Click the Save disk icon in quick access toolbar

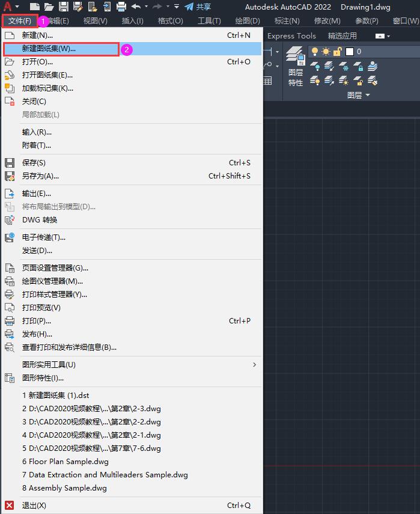click(x=64, y=6)
